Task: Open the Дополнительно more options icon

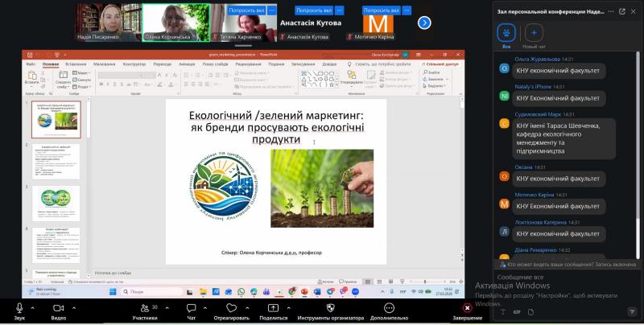Action: point(390,307)
